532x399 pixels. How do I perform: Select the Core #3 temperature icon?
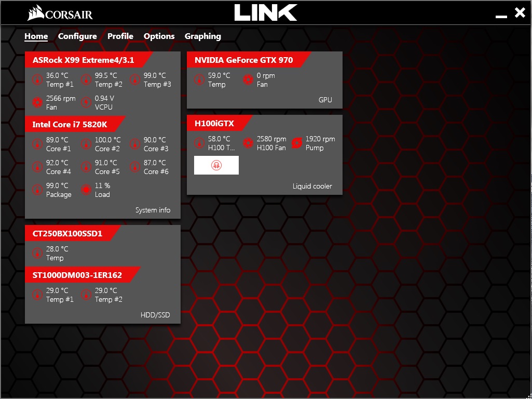click(135, 144)
